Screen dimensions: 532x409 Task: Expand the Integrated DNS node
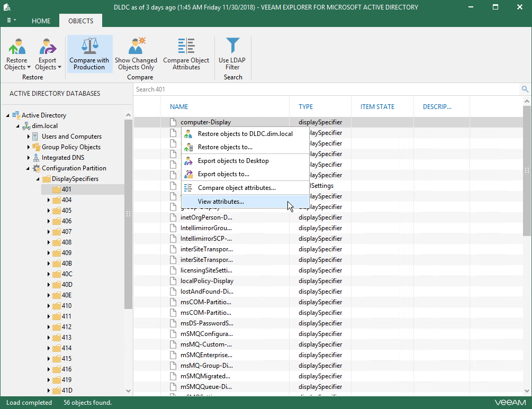click(29, 157)
